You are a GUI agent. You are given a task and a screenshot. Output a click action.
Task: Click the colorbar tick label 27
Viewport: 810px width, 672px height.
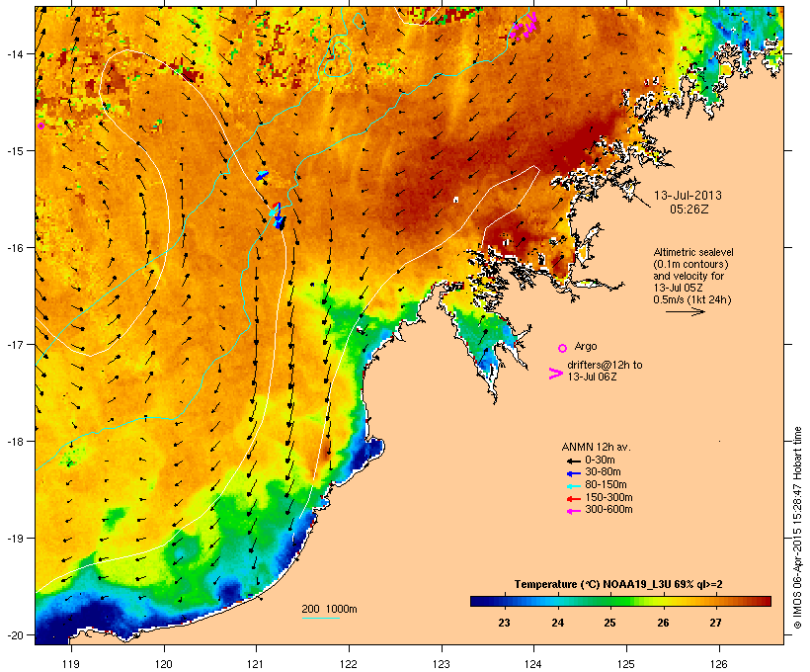715,623
